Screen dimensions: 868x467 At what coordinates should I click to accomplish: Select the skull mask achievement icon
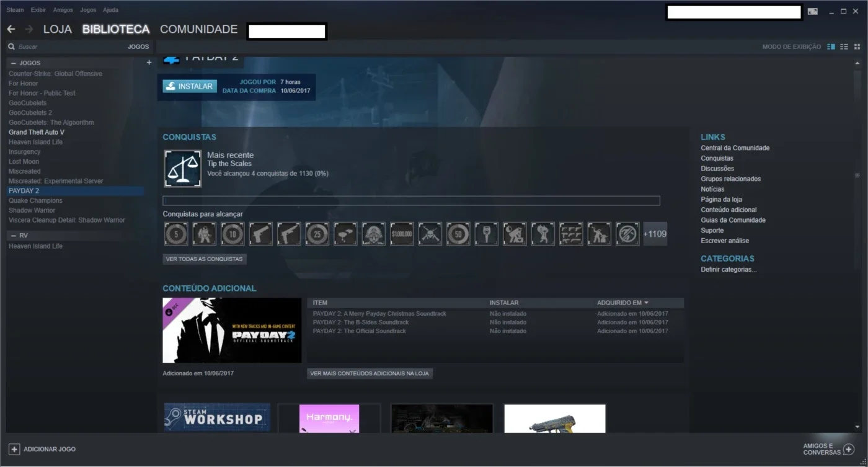click(x=374, y=234)
